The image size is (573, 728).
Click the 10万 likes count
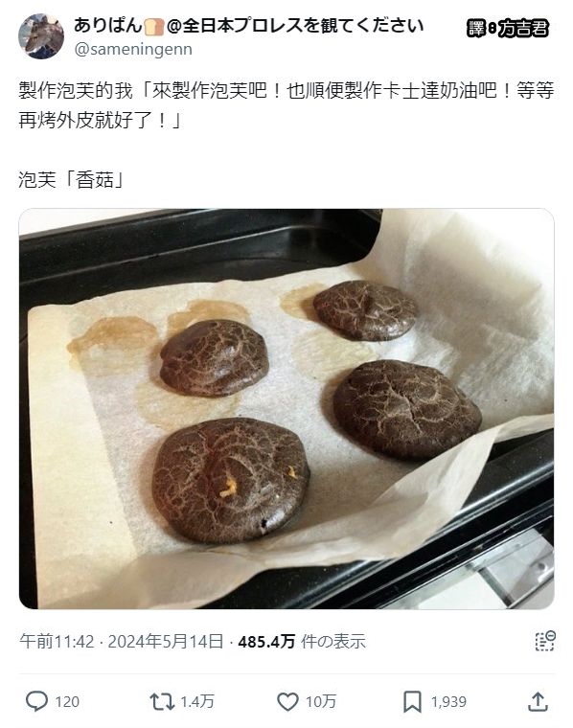(320, 701)
